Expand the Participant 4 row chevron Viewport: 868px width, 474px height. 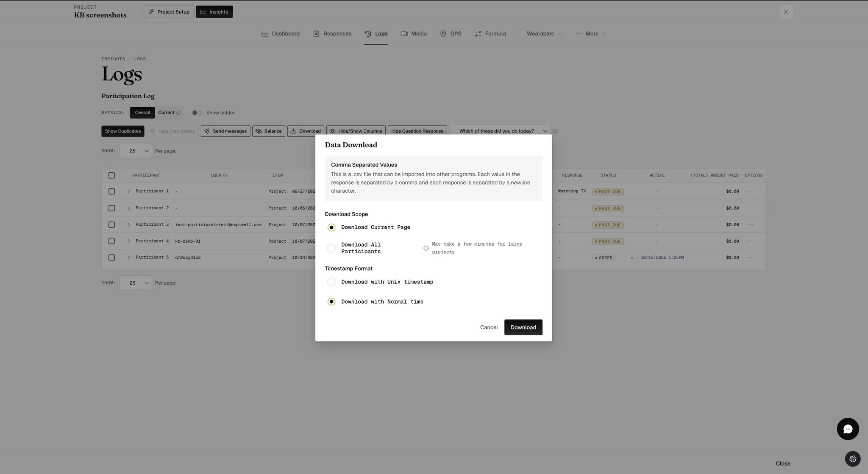[x=129, y=241]
